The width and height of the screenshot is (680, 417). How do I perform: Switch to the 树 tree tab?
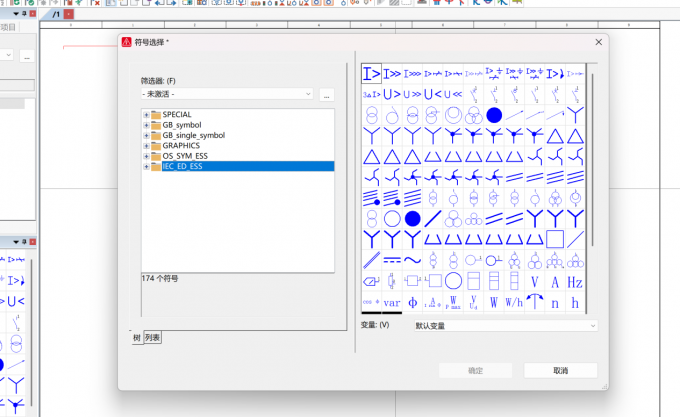(x=137, y=338)
